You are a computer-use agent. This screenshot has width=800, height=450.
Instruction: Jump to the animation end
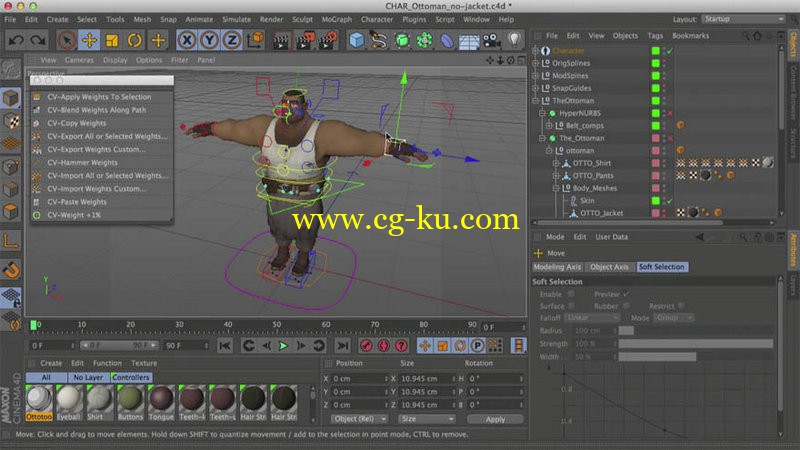pos(342,346)
